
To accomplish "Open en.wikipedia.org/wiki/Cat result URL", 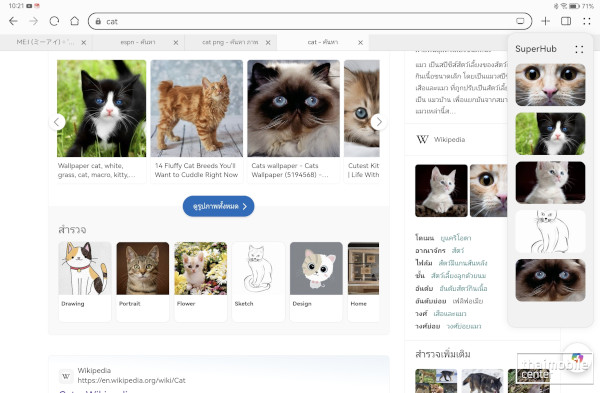I will pyautogui.click(x=131, y=380).
